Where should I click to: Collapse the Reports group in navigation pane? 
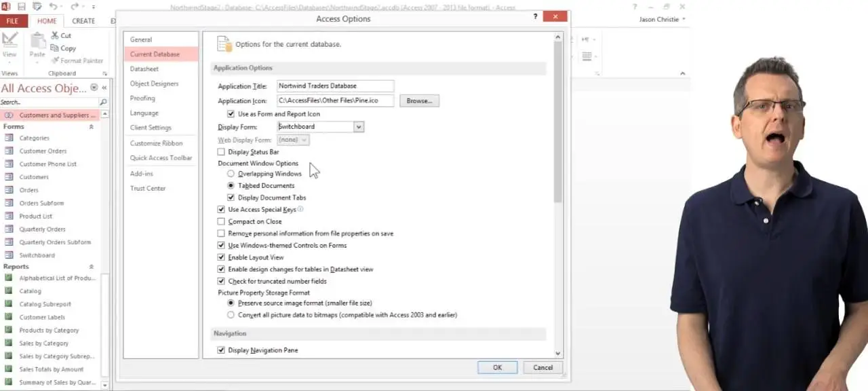92,267
